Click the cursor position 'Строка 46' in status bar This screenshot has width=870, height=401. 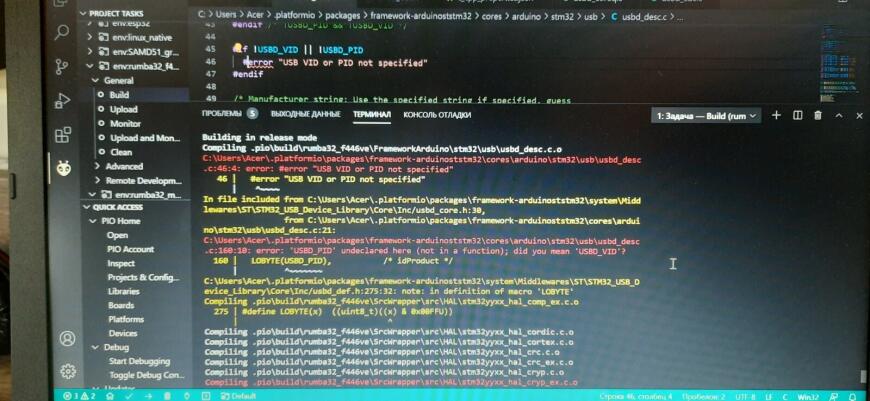[x=636, y=396]
